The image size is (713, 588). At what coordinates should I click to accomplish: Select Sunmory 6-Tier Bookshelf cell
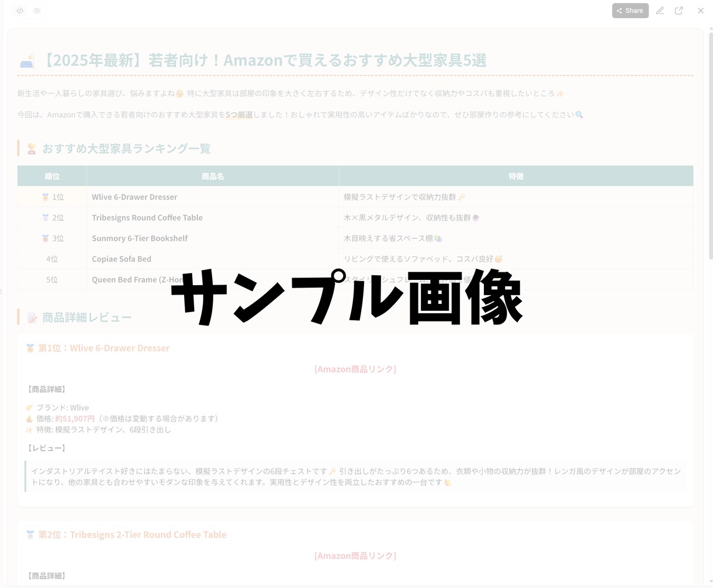click(x=213, y=238)
